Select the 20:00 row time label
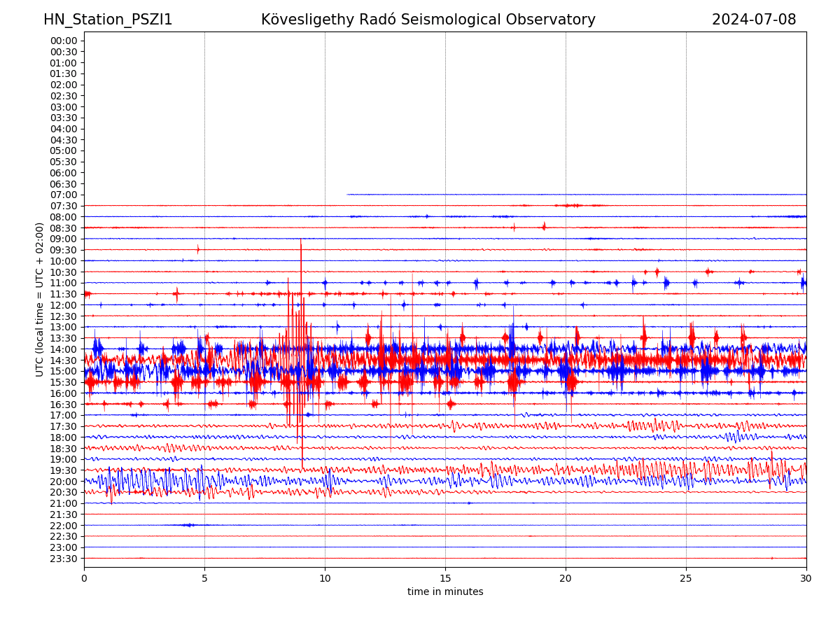 (x=63, y=481)
